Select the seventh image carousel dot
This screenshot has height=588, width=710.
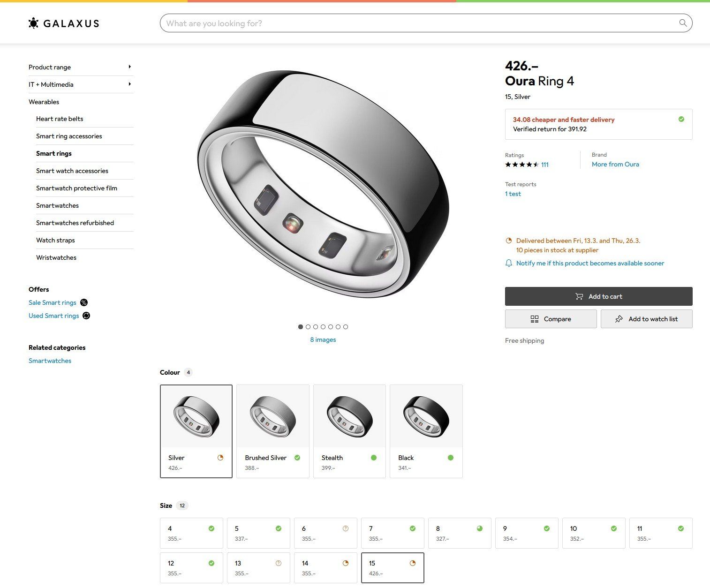(346, 327)
